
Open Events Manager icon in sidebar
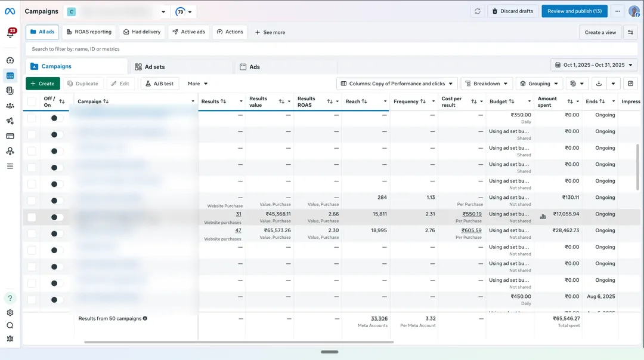point(10,151)
